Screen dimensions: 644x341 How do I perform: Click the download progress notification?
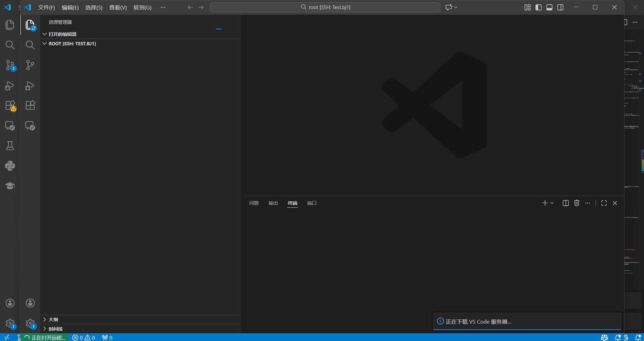click(x=526, y=322)
